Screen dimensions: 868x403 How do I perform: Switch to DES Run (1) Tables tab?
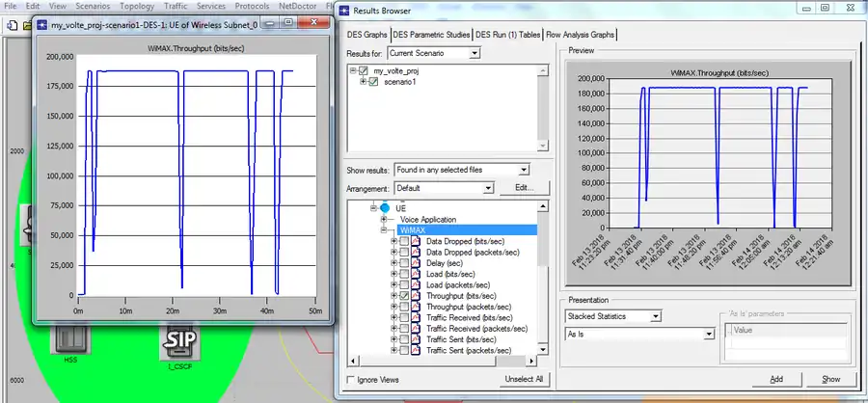(x=507, y=35)
